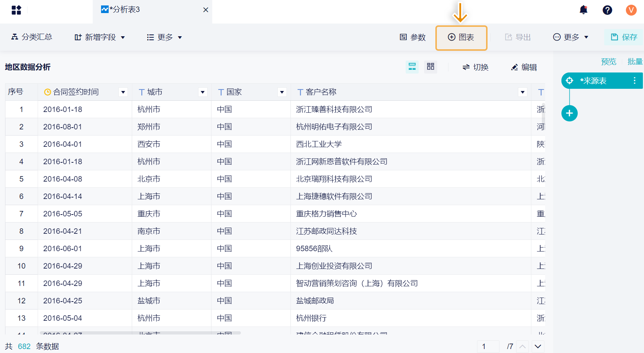The width and height of the screenshot is (644, 353).
Task: Click city cell 重庆市
Action: 172,214
